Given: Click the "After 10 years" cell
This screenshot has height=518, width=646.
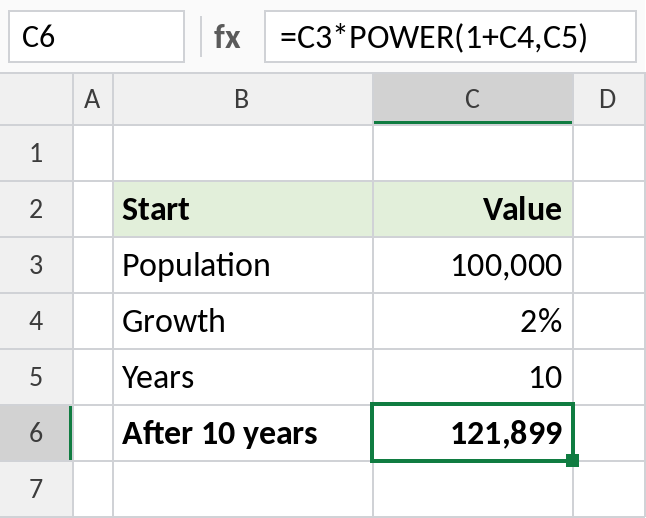Looking at the screenshot, I should (x=243, y=433).
